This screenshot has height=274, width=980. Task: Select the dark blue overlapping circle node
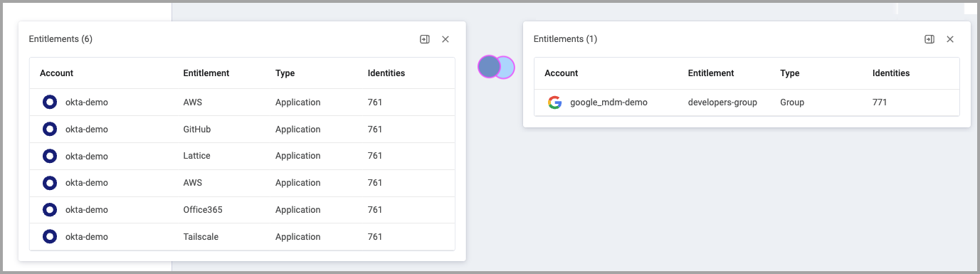pyautogui.click(x=488, y=66)
